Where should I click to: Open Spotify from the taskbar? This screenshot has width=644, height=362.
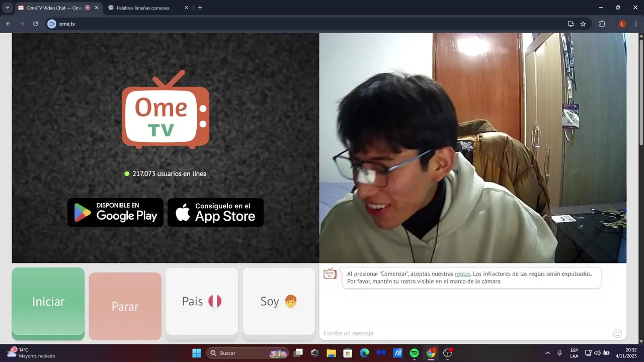(414, 353)
